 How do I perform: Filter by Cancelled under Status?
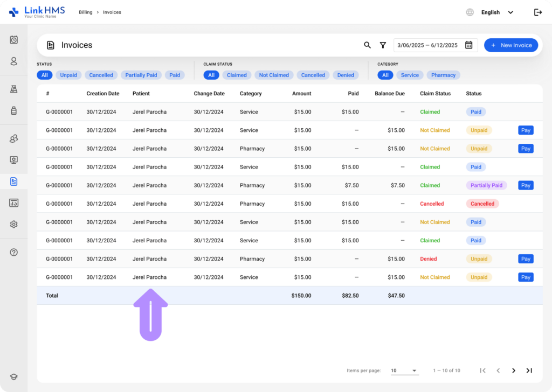coord(101,75)
